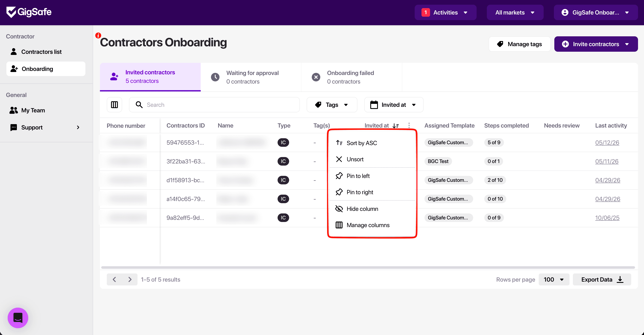
Task: Open Manage columns option
Action: coord(372,225)
